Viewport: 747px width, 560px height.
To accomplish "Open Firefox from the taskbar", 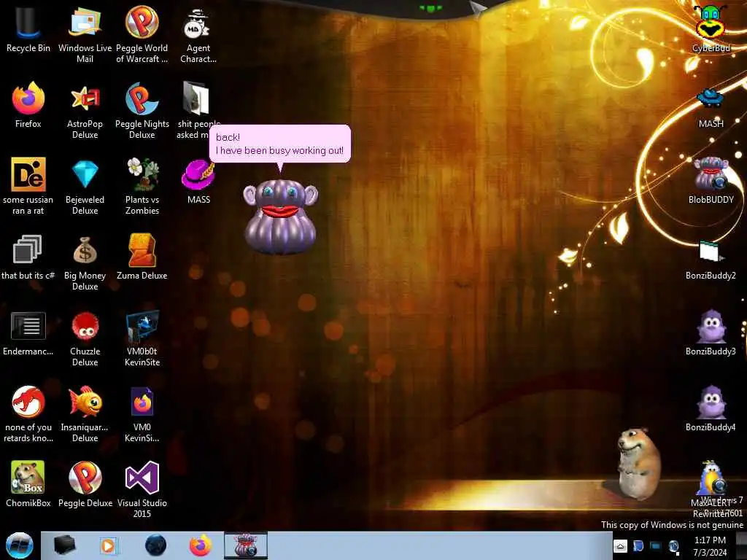I will [x=201, y=545].
